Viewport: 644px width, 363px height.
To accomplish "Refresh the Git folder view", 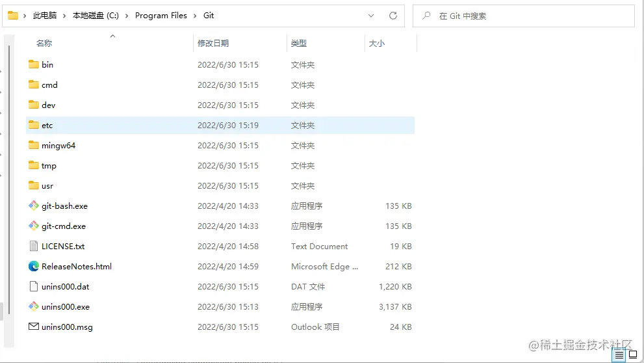I will click(x=393, y=16).
